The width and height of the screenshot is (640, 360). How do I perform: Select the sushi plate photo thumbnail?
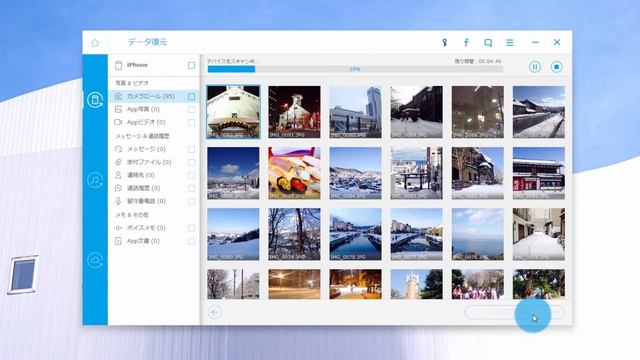[x=294, y=173]
